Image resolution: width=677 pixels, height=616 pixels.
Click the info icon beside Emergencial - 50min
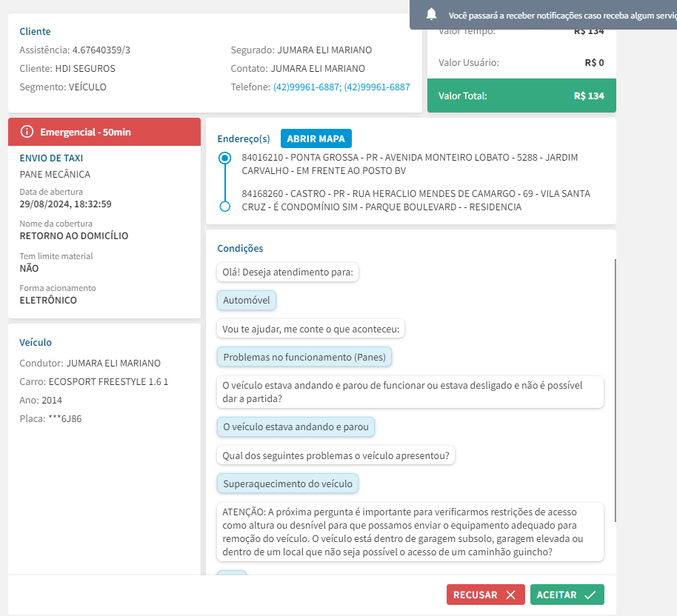point(27,132)
